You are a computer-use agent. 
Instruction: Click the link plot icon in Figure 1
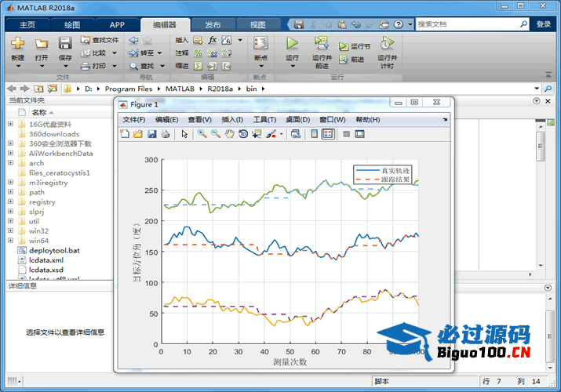click(296, 134)
